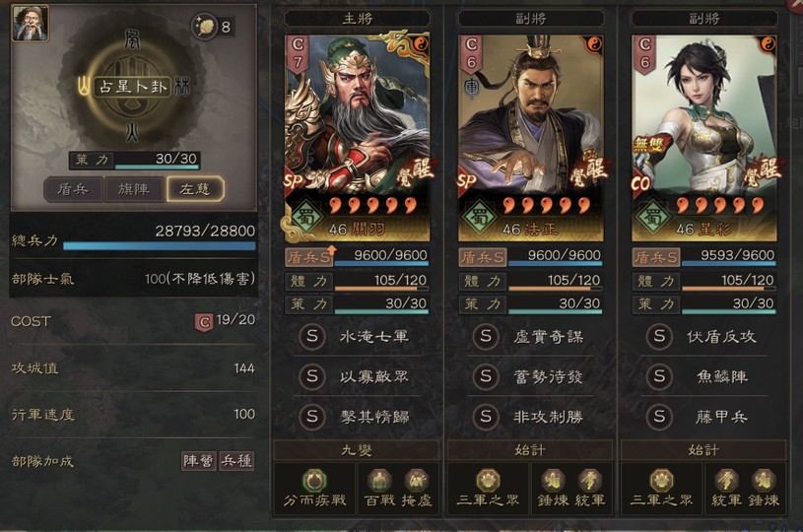This screenshot has width=803, height=532.
Task: Open the 陣營 troop bonus tab
Action: click(x=199, y=461)
